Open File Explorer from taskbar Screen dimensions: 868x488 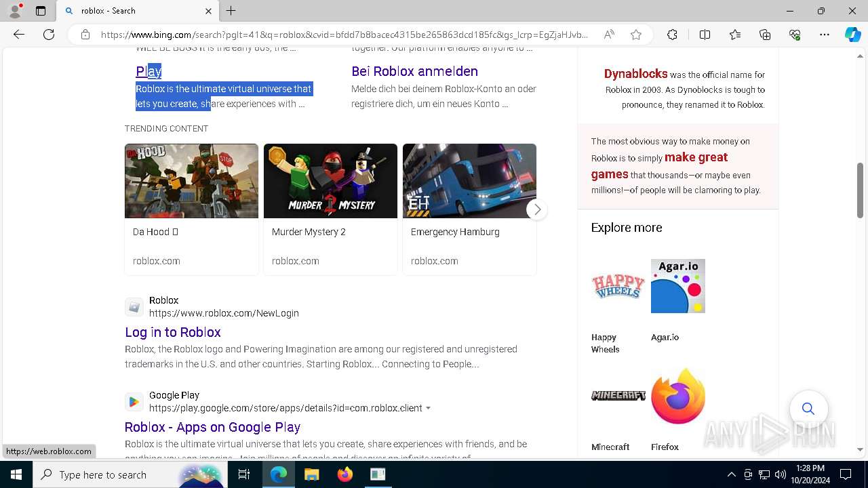(x=311, y=474)
